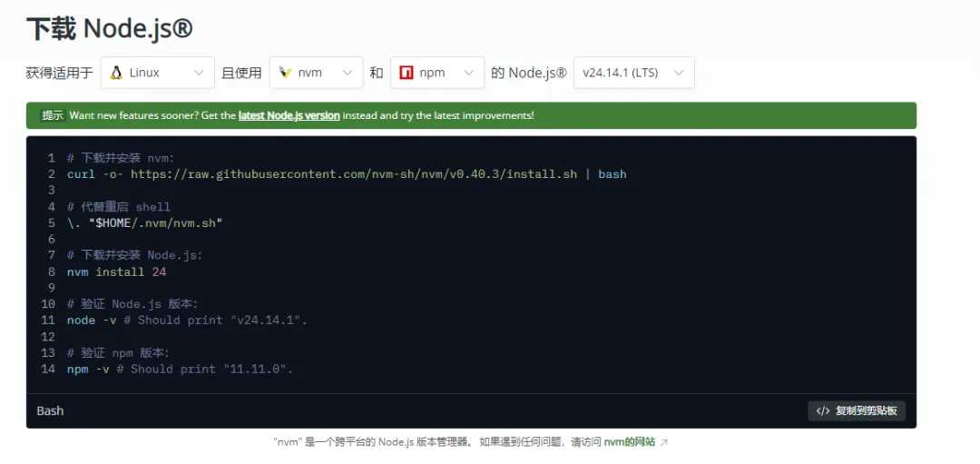Open the latest Node.js version link

pos(289,115)
